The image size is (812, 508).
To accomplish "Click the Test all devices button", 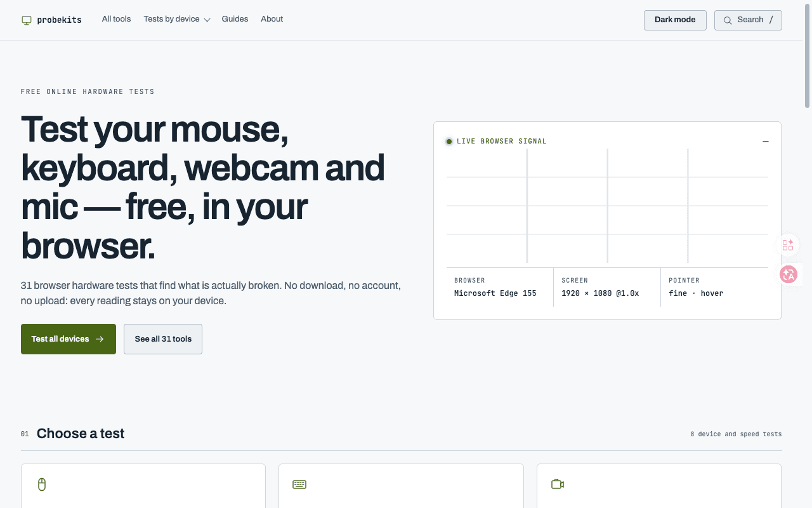I will coord(69,339).
